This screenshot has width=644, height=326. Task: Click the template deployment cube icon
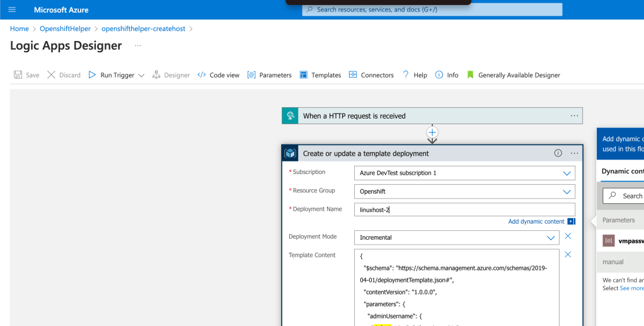click(290, 153)
